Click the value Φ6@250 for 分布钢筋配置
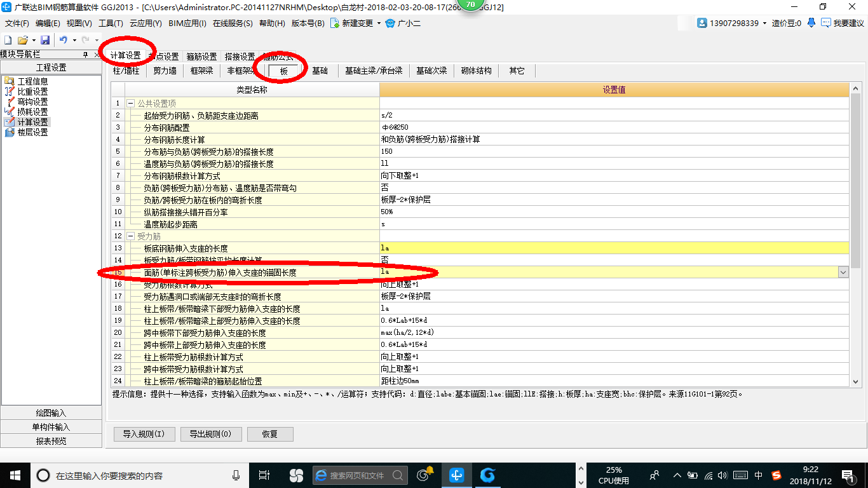 pos(614,127)
